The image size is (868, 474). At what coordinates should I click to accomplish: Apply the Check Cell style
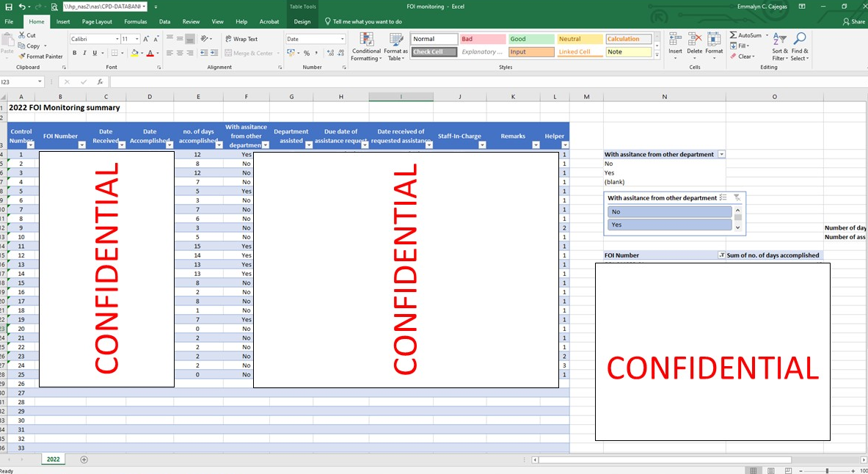click(434, 51)
